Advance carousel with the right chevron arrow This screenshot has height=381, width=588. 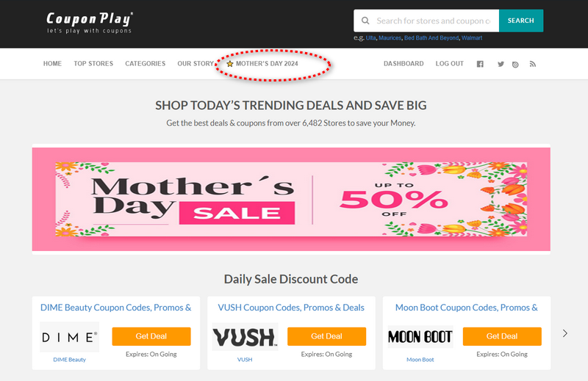[564, 333]
